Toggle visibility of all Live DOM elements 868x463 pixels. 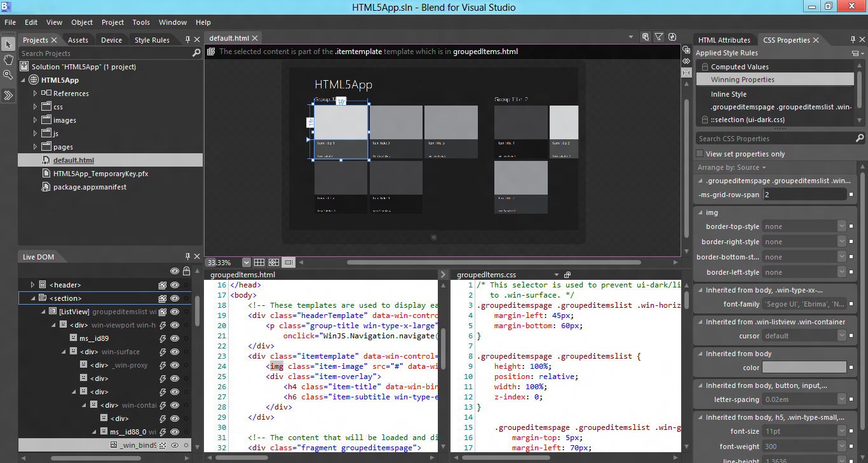coord(174,271)
